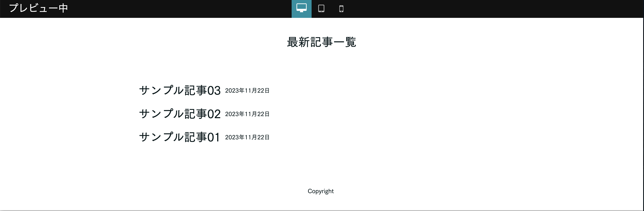Click date beside サンプル記事03
644x211 pixels.
click(247, 91)
